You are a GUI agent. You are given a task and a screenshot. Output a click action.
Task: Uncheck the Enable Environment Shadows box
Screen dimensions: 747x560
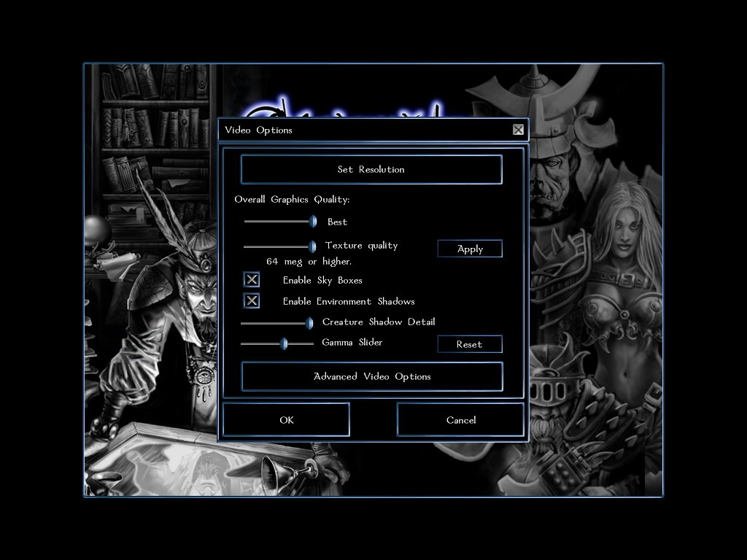point(252,301)
